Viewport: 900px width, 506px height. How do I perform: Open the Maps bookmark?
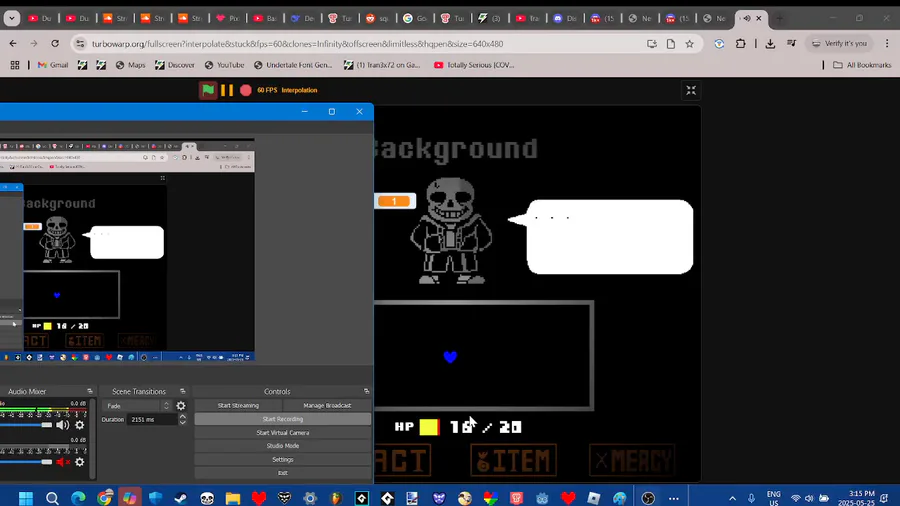point(130,65)
